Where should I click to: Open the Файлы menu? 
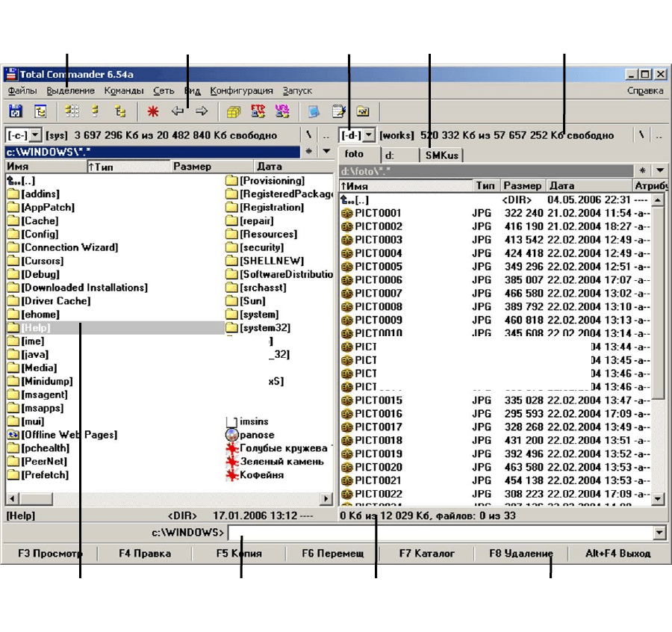click(22, 91)
